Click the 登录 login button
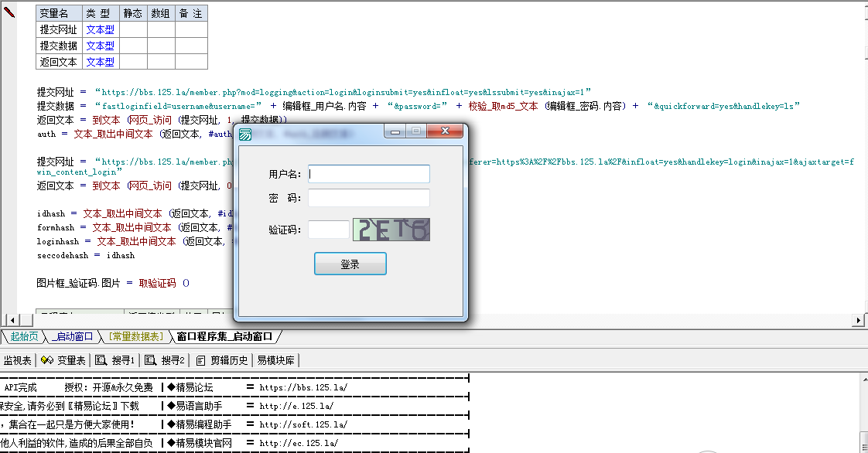 point(350,264)
